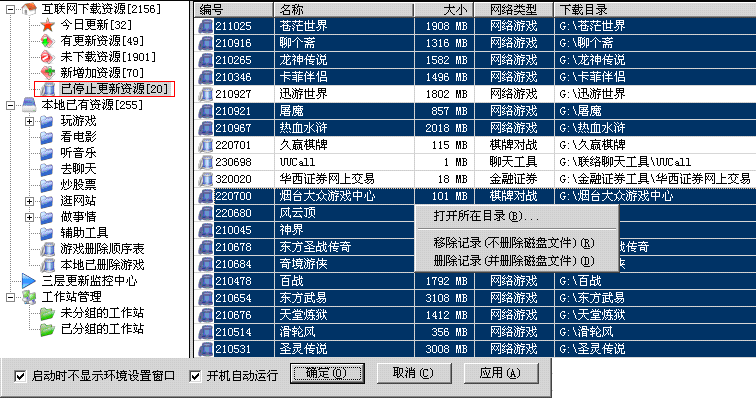The image size is (756, 398).
Task: Select the 卡菲伴侣 game row
Action: 475,77
